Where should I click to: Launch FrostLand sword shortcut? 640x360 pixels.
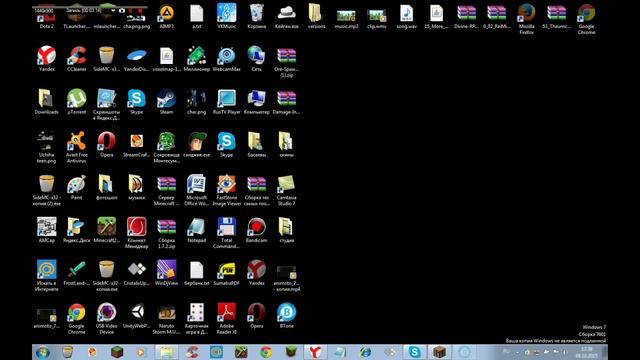(x=77, y=273)
